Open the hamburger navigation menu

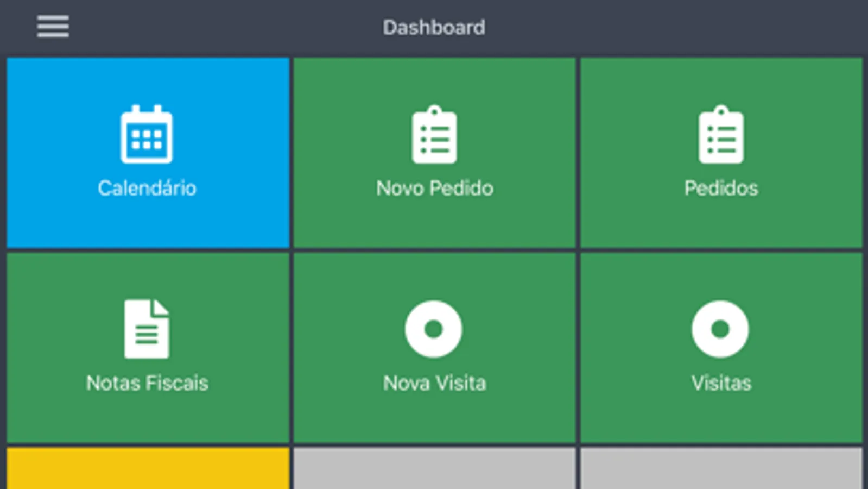[53, 27]
